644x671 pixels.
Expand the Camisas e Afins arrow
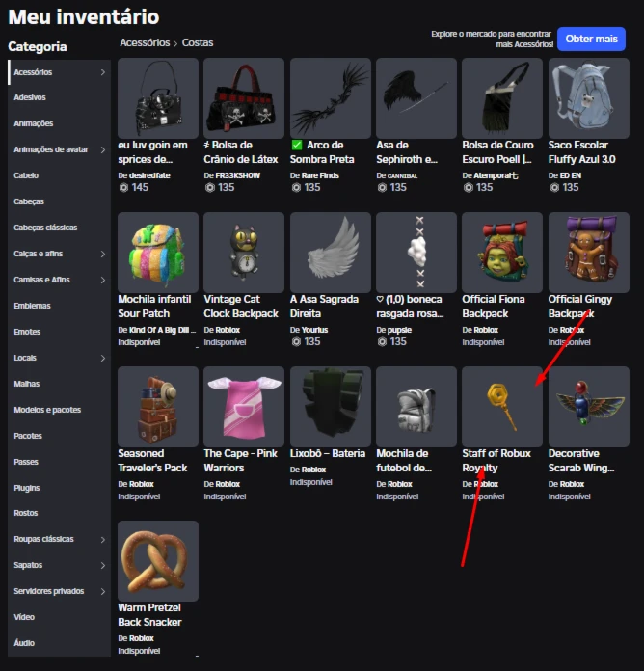[x=103, y=280]
